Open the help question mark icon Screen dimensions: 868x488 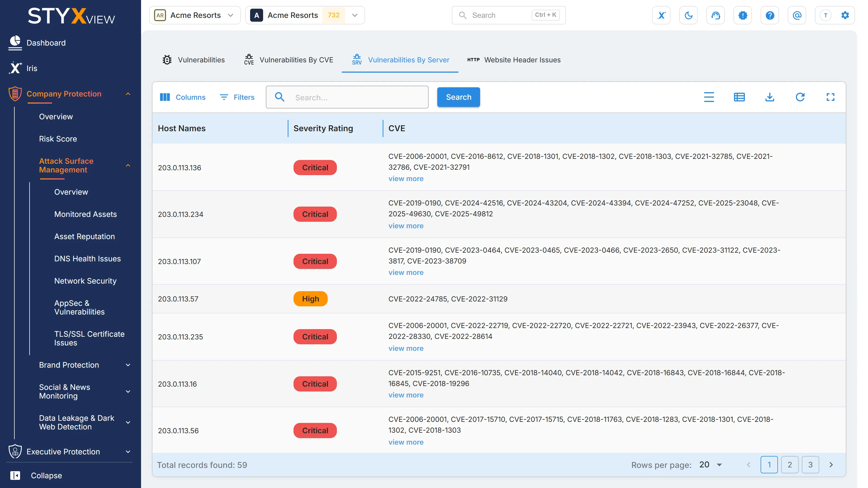click(770, 15)
